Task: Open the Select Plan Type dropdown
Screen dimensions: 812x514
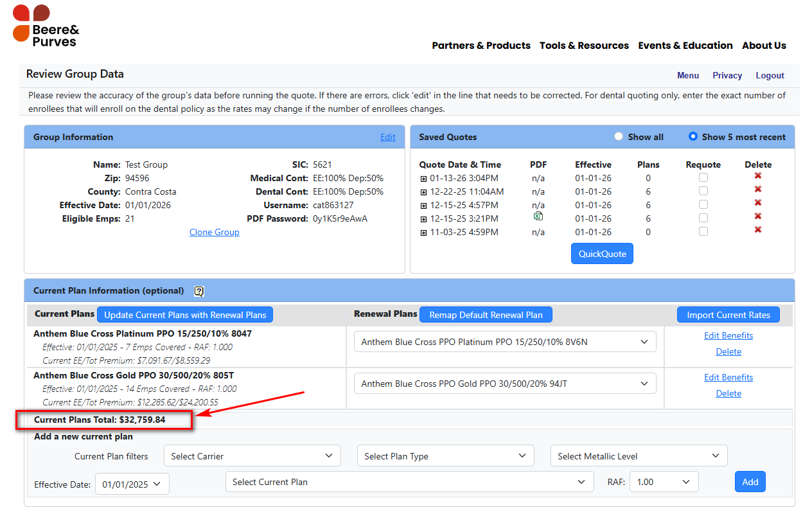Action: click(x=445, y=456)
